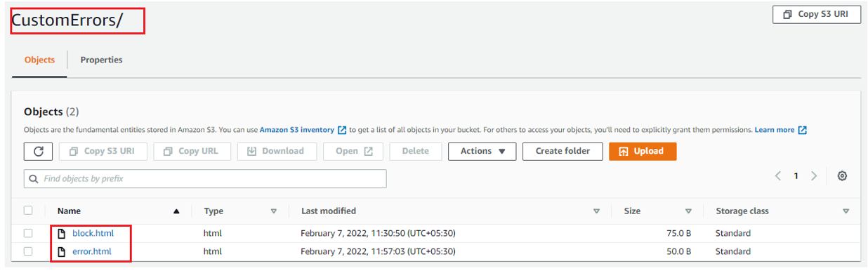Click the error.html file icon
The width and height of the screenshot is (868, 278).
pyautogui.click(x=62, y=251)
